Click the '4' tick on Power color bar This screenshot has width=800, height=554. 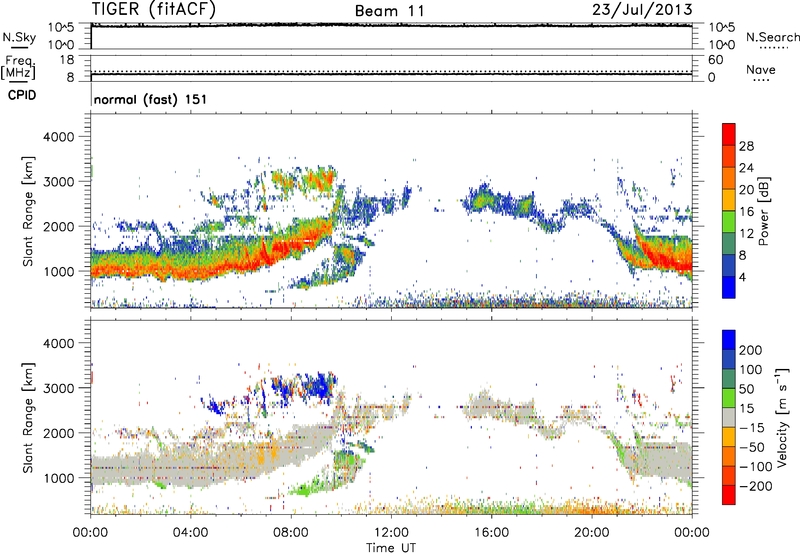742,277
